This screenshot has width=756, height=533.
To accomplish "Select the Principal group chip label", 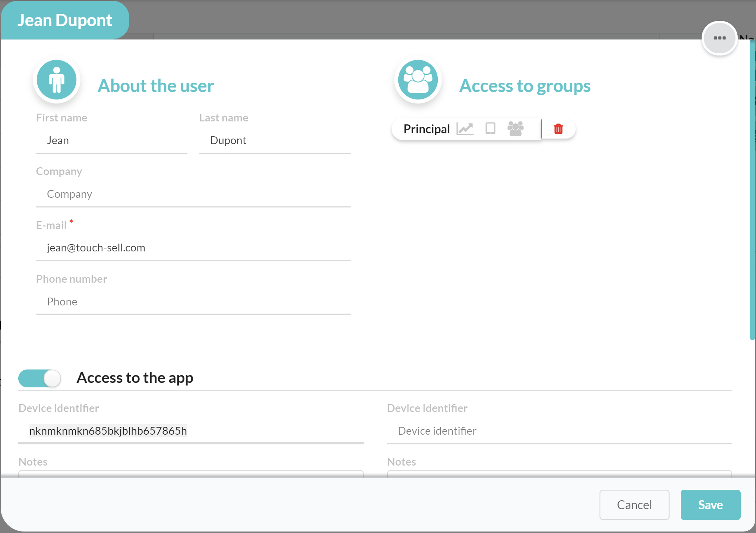I will pos(427,129).
